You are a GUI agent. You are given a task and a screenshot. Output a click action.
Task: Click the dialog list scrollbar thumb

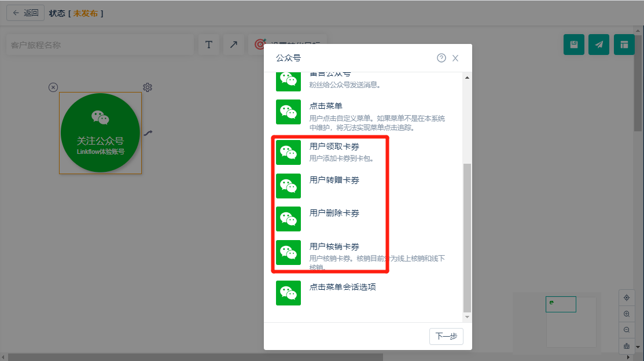point(467,238)
